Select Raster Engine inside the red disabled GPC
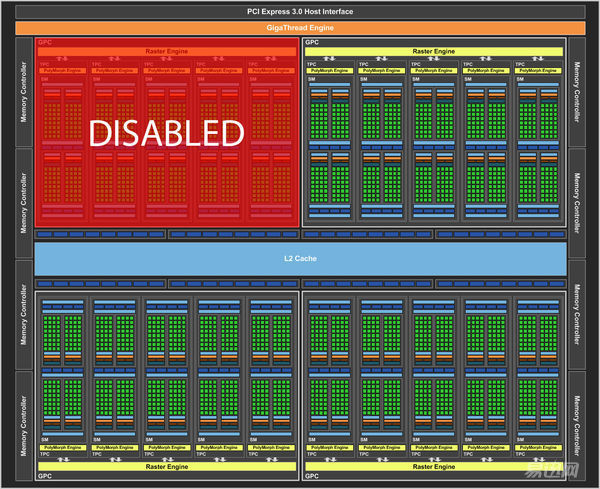The height and width of the screenshot is (489, 600). coord(166,51)
